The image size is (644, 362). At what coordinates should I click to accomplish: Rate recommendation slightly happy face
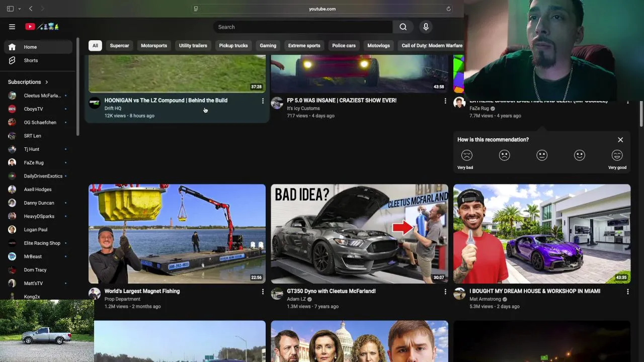pyautogui.click(x=580, y=155)
